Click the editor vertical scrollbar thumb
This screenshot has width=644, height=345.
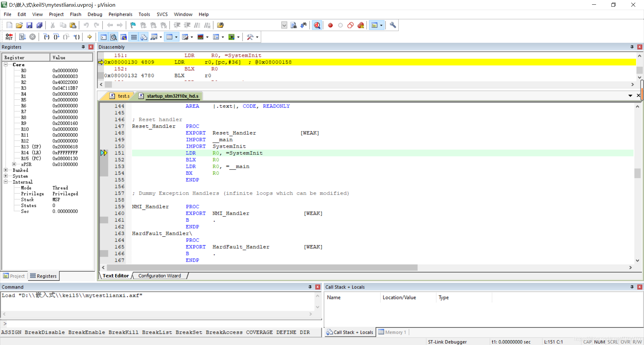637,173
